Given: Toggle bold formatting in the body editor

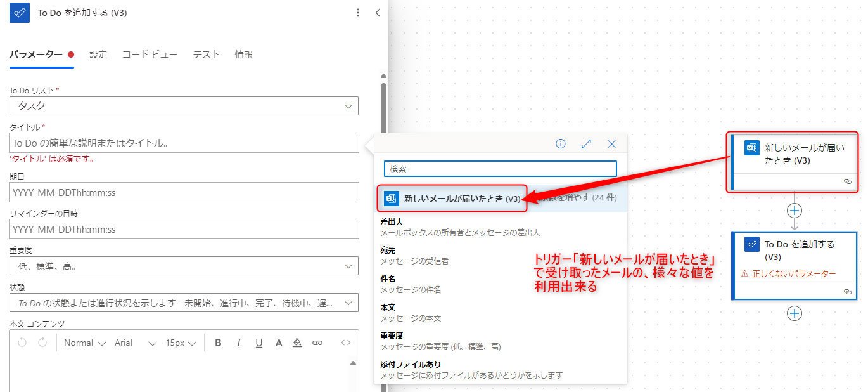Looking at the screenshot, I should (x=218, y=343).
